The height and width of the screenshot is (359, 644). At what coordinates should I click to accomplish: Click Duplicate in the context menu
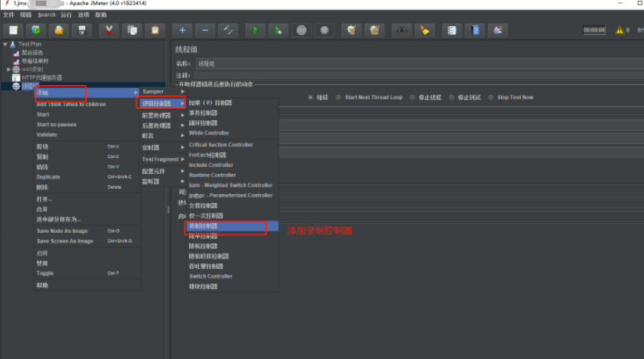click(87, 177)
